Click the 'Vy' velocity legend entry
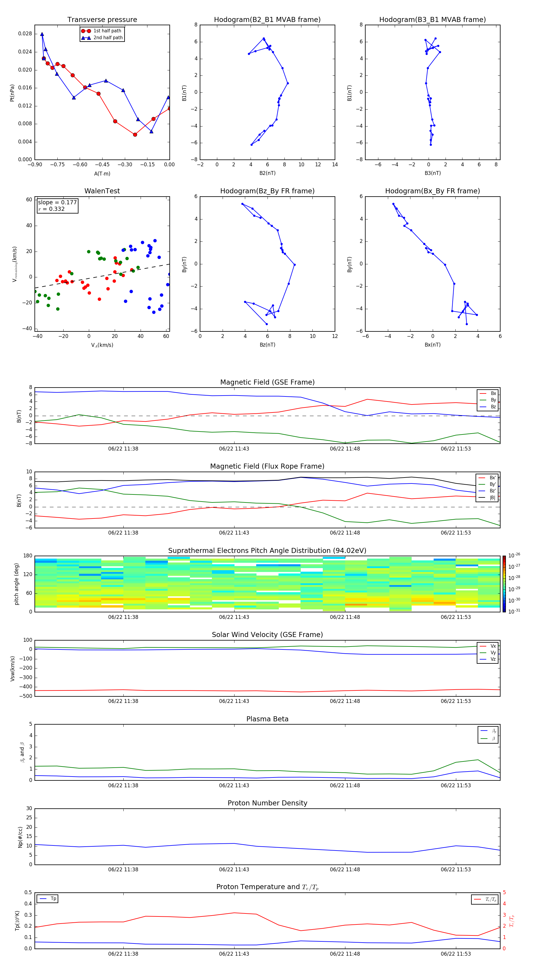The image size is (535, 980). [488, 652]
